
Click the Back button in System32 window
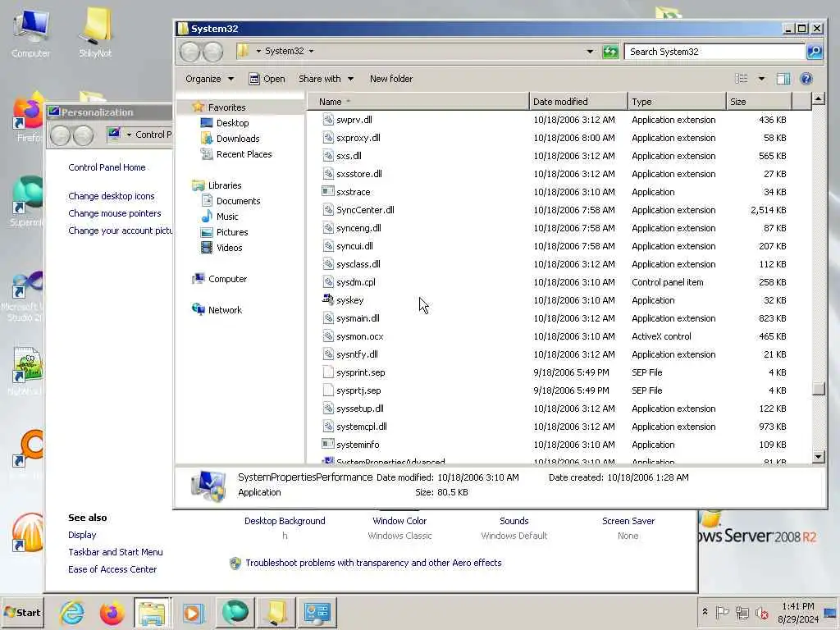click(189, 52)
